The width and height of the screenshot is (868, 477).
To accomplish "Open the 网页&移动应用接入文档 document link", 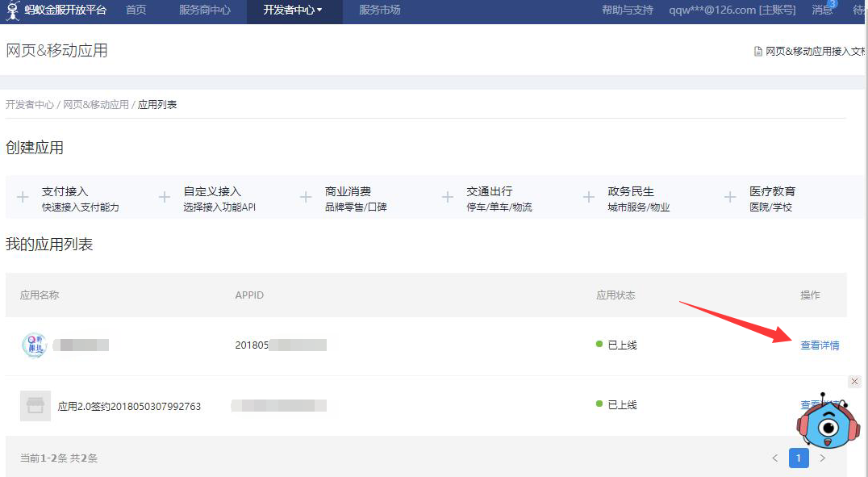I will click(813, 51).
